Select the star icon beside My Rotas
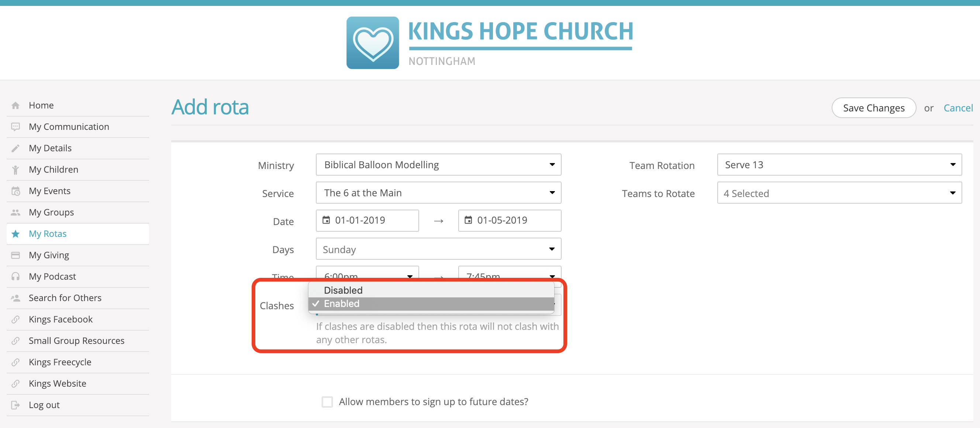 (x=16, y=234)
